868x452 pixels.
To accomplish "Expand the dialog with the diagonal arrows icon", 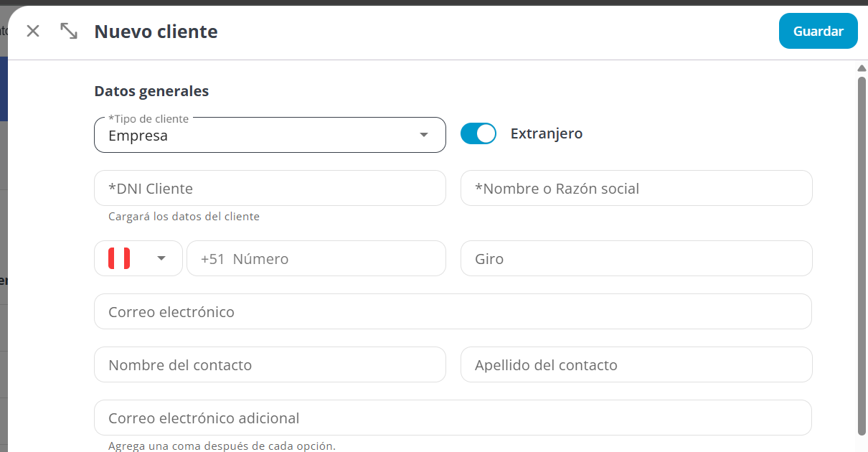I will [x=69, y=31].
